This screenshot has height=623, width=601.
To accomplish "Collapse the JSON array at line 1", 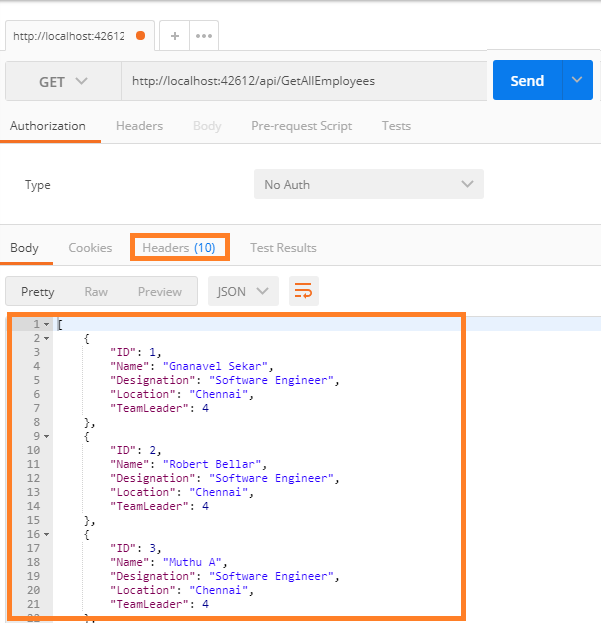I will click(46, 325).
